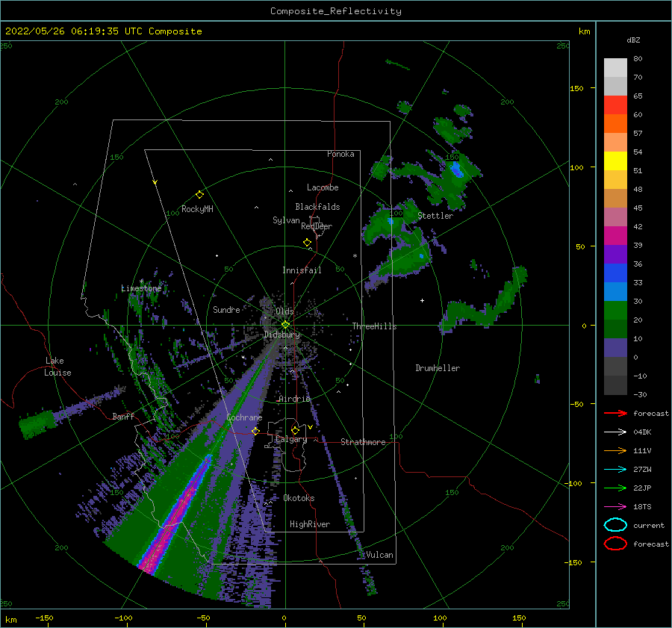Click the red forecast arrow in legend
Viewport: 672px width, 628px height.
click(x=615, y=413)
